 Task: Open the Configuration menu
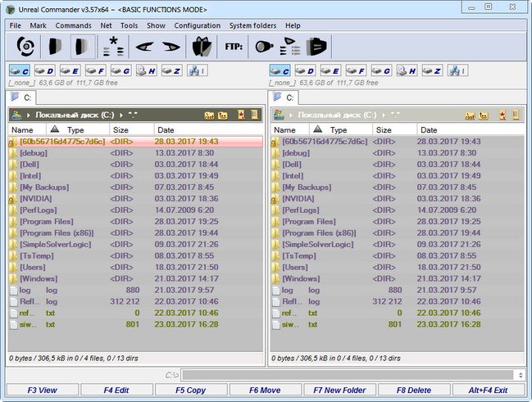click(197, 25)
